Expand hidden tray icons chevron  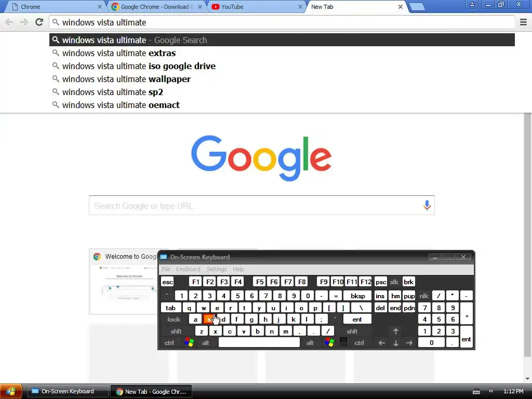coord(491,391)
